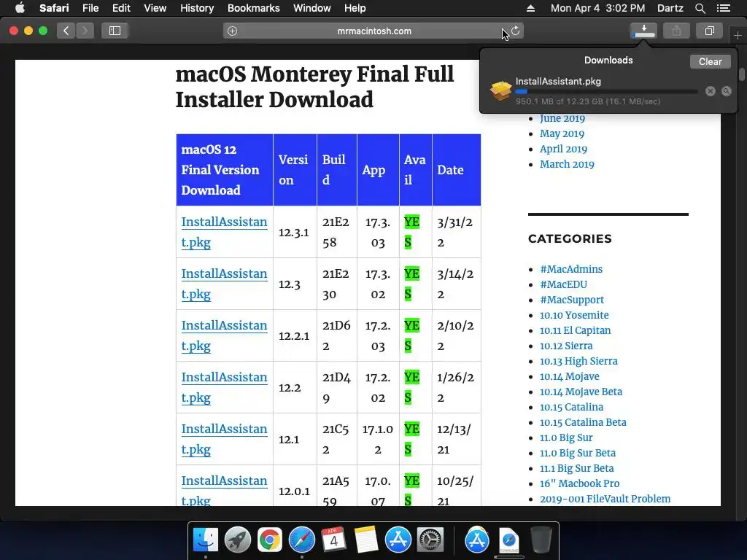Image resolution: width=747 pixels, height=560 pixels.
Task: Open the #MacAdmins category
Action: click(571, 269)
